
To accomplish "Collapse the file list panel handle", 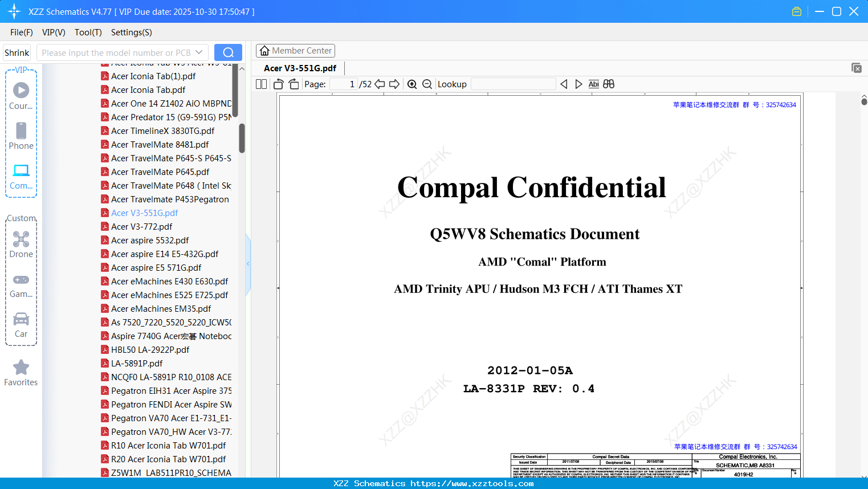I will [248, 264].
